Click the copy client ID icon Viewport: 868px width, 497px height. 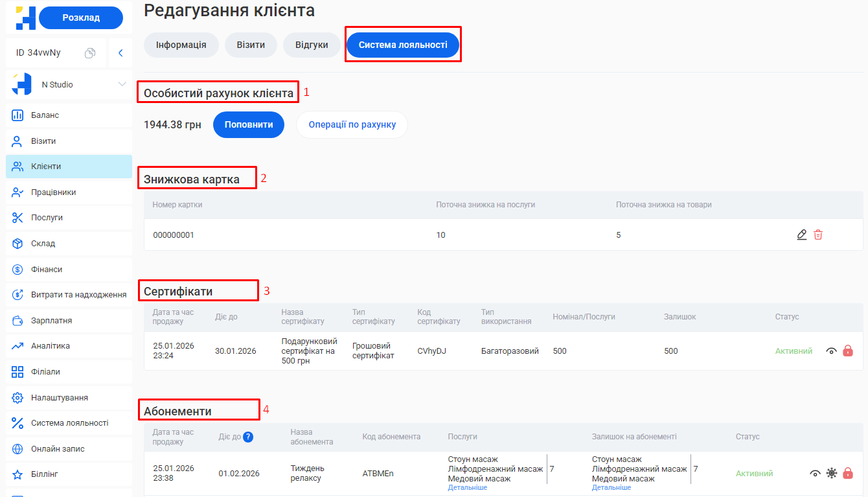point(89,51)
